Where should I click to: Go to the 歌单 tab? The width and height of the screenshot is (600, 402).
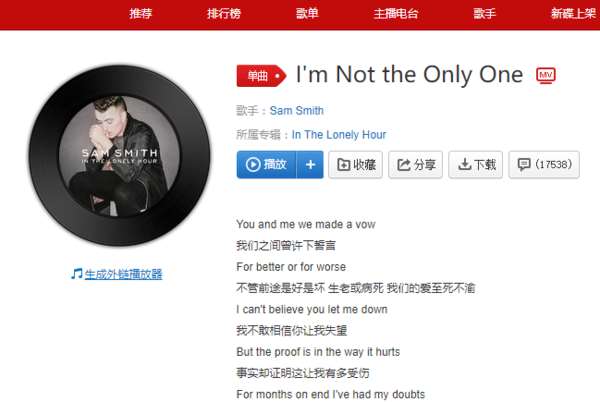(x=307, y=14)
